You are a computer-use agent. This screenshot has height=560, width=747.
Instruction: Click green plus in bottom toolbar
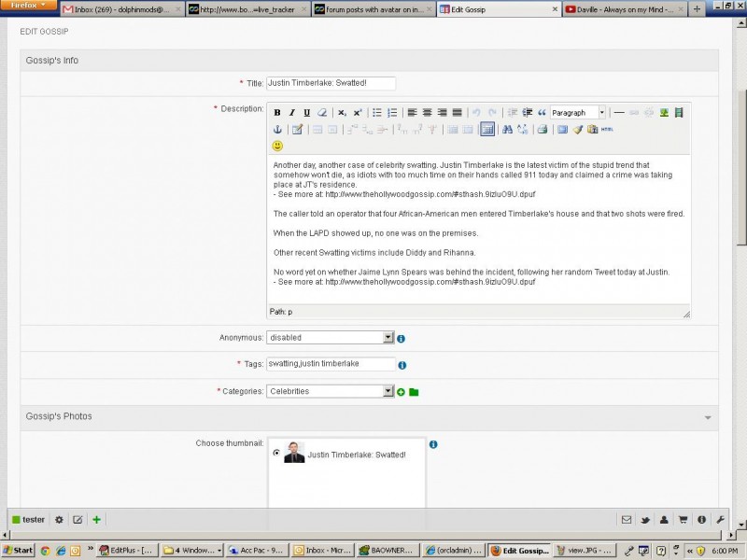point(97,520)
